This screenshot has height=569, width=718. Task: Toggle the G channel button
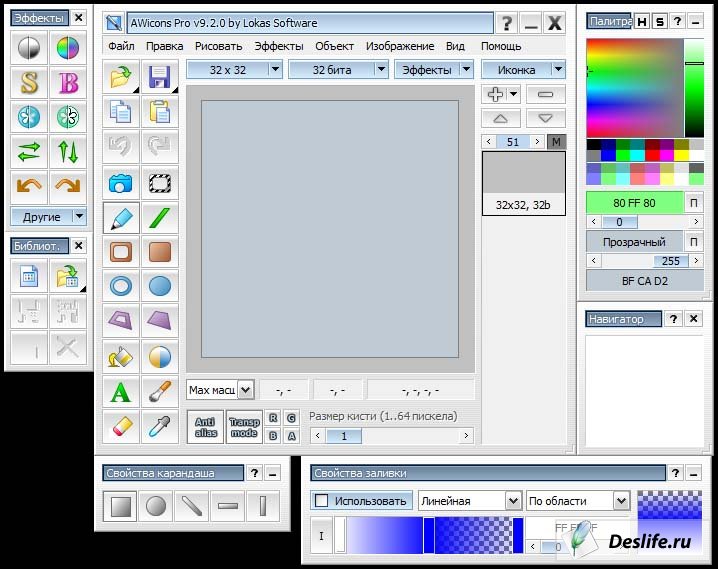pos(291,418)
